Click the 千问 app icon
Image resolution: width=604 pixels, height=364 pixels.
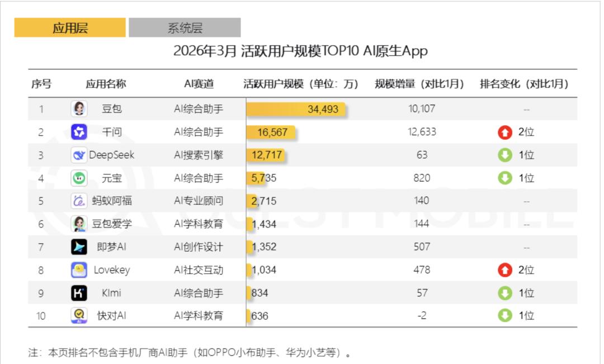79,132
